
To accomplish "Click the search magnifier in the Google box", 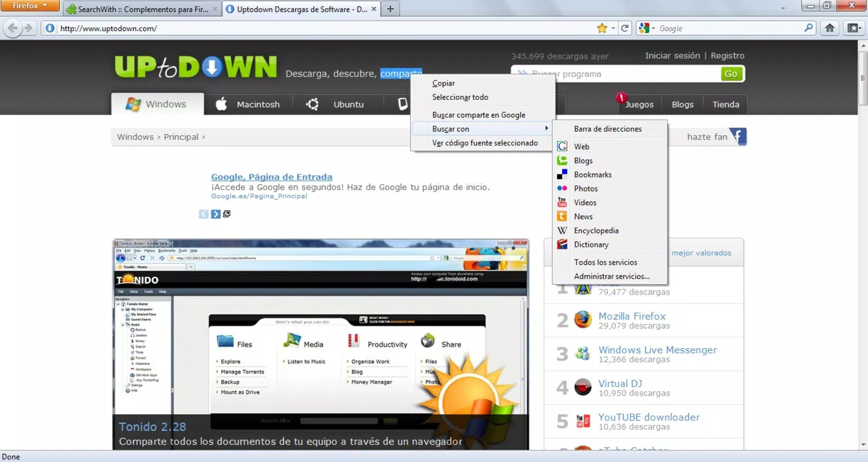I will [808, 28].
